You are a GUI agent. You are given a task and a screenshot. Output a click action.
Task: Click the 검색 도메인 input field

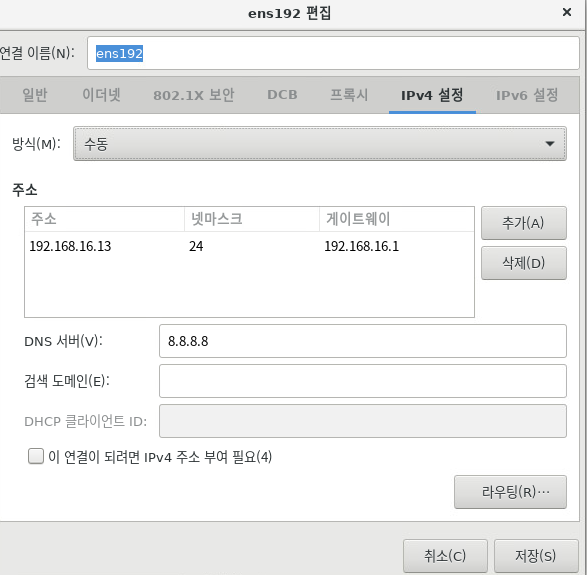coord(363,381)
